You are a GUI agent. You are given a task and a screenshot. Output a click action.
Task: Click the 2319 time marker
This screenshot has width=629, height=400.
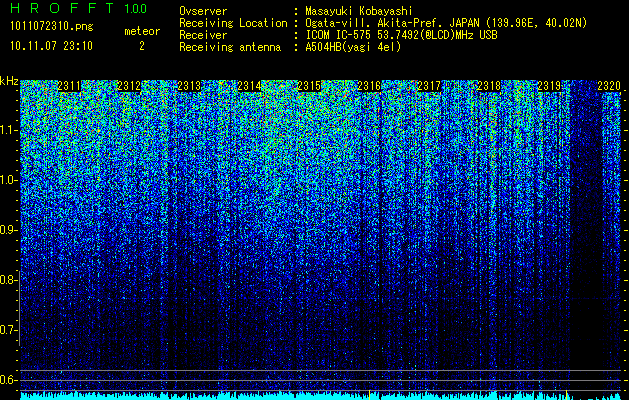pos(549,86)
